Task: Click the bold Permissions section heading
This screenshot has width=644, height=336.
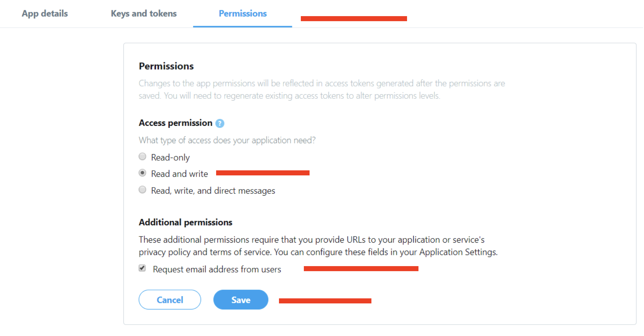Action: click(x=166, y=66)
